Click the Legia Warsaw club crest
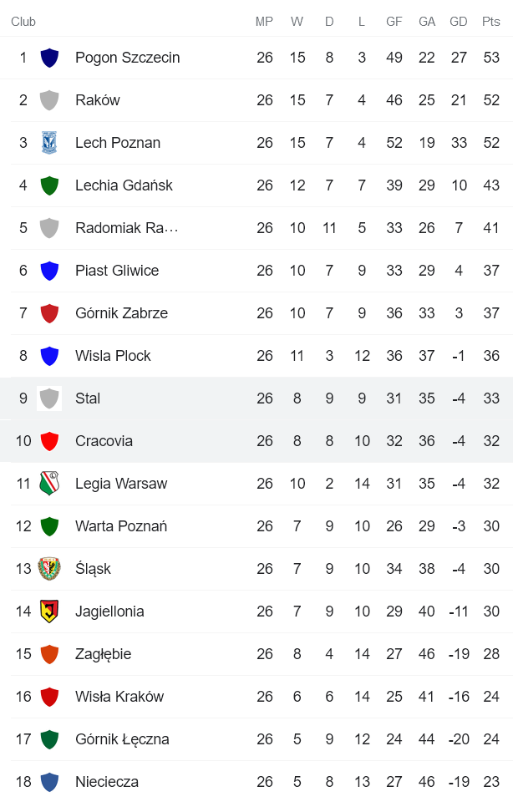The height and width of the screenshot is (812, 513). (x=49, y=484)
